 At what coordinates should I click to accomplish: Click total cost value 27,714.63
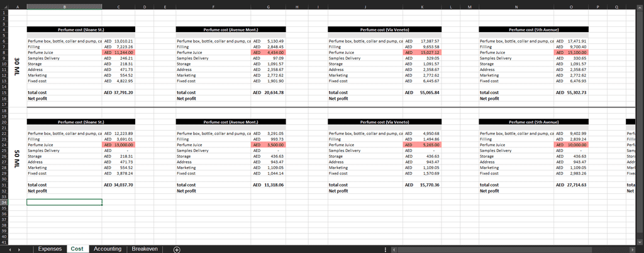[571, 185]
